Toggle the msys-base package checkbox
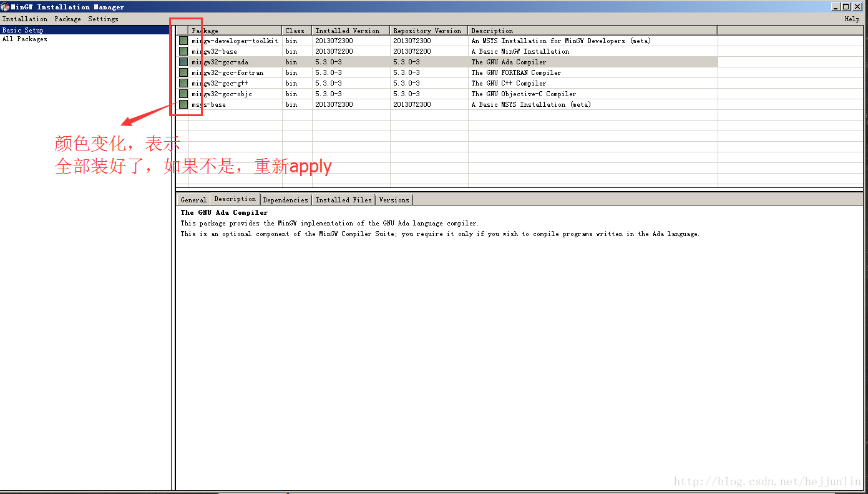Viewport: 868px width, 494px height. point(183,104)
